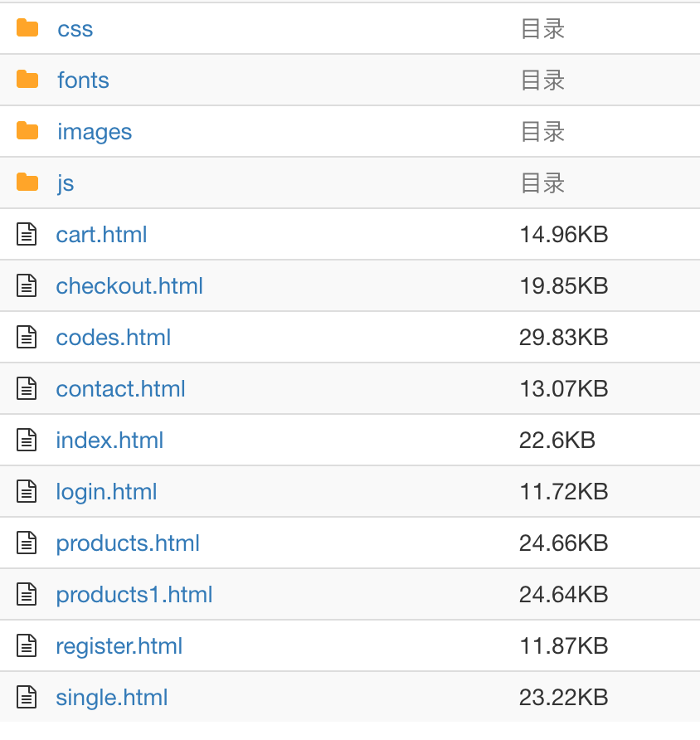Open the products1.html file link
Image resolution: width=700 pixels, height=740 pixels.
(134, 595)
